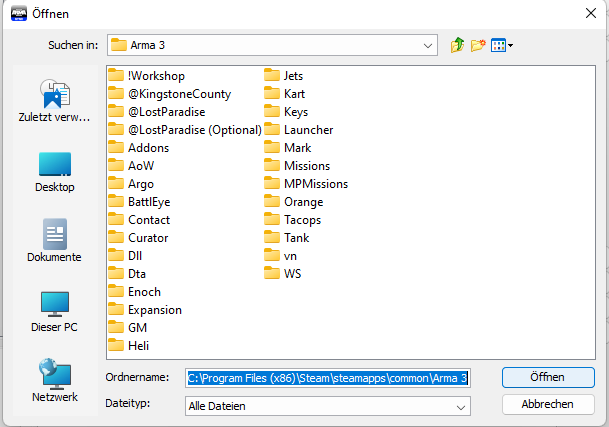Select the Jets folder
Image resolution: width=609 pixels, height=427 pixels.
(284, 76)
